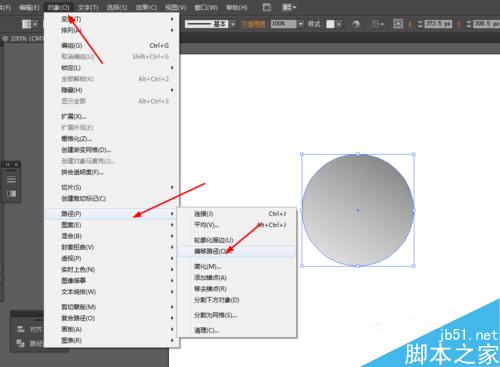The image size is (500, 367).
Task: Click the Y coordinate stepper arrows
Action: [469, 24]
